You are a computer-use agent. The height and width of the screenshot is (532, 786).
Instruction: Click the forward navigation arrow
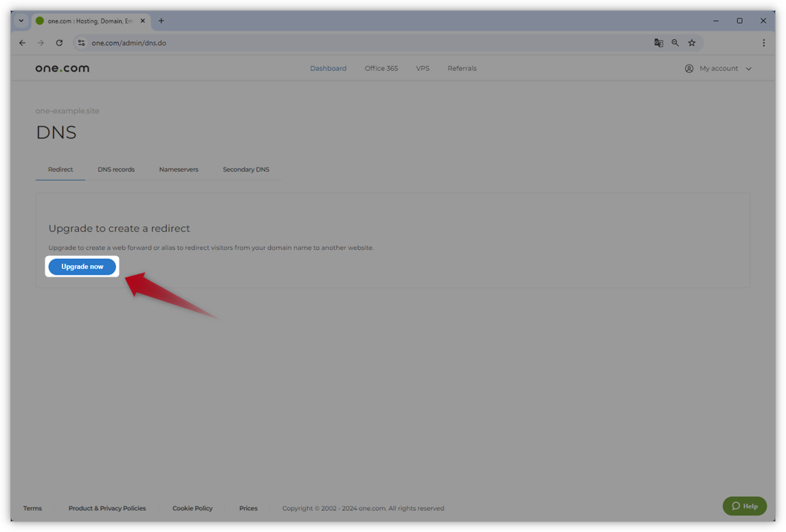[41, 43]
